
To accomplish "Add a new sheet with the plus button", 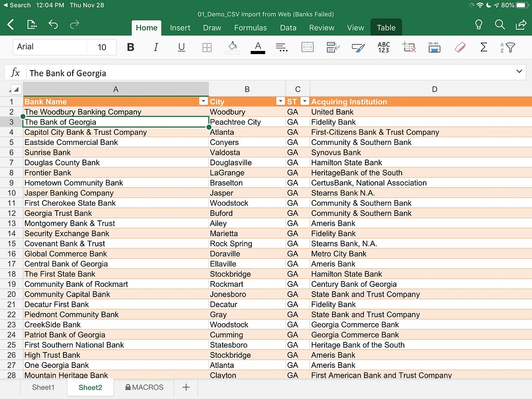I will coord(186,387).
